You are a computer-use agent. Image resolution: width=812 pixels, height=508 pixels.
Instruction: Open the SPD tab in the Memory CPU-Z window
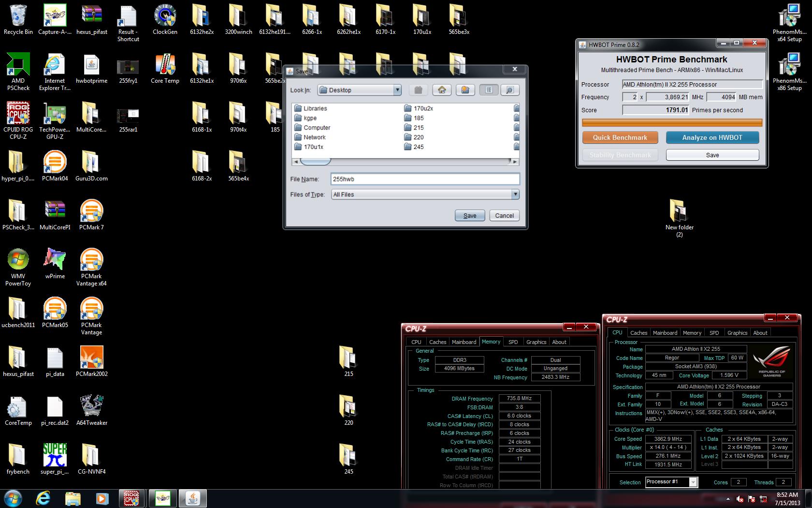click(x=513, y=342)
